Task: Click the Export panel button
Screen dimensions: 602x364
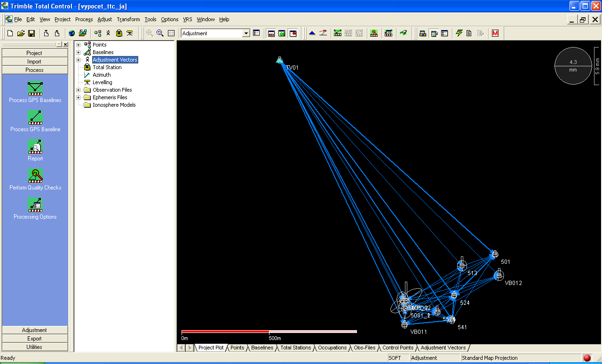Action: click(x=34, y=339)
